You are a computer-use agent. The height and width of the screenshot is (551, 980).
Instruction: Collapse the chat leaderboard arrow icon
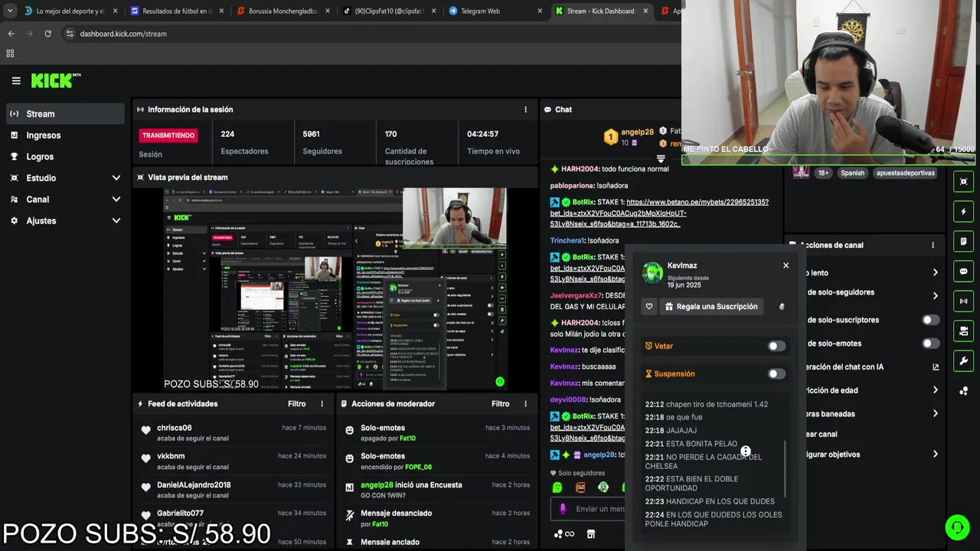[x=661, y=159]
